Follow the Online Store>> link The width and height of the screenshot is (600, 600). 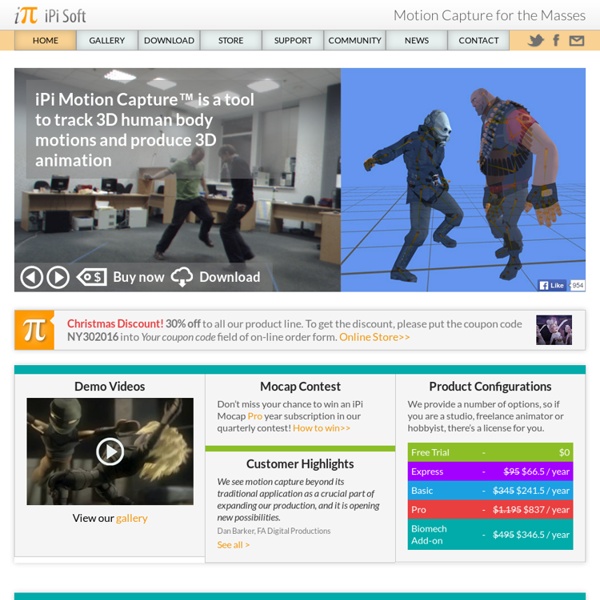tap(374, 337)
